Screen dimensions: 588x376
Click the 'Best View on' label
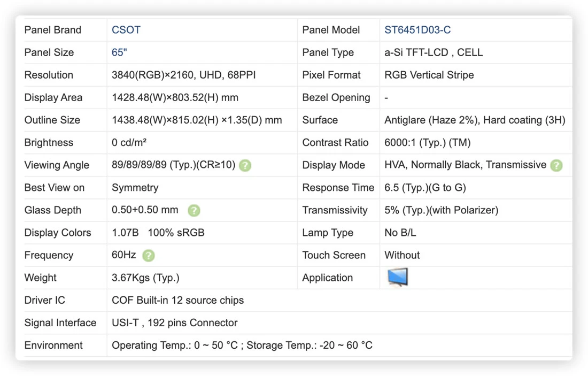(55, 188)
